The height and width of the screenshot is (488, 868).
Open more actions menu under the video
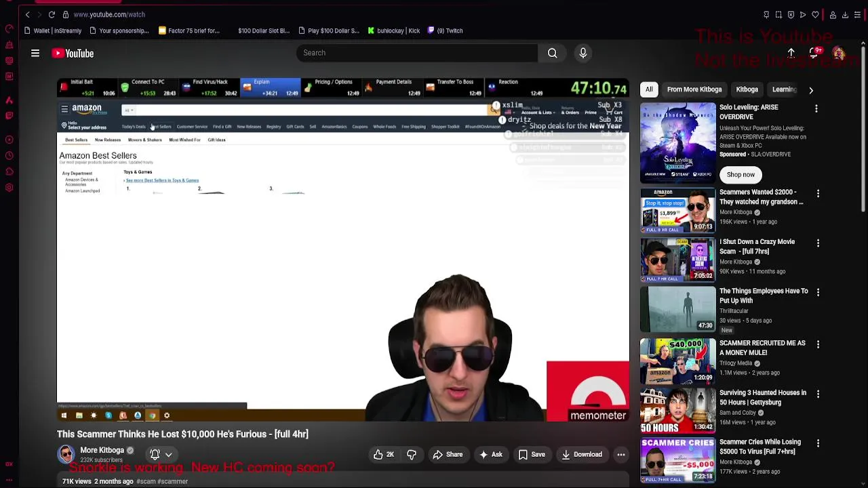coord(620,455)
